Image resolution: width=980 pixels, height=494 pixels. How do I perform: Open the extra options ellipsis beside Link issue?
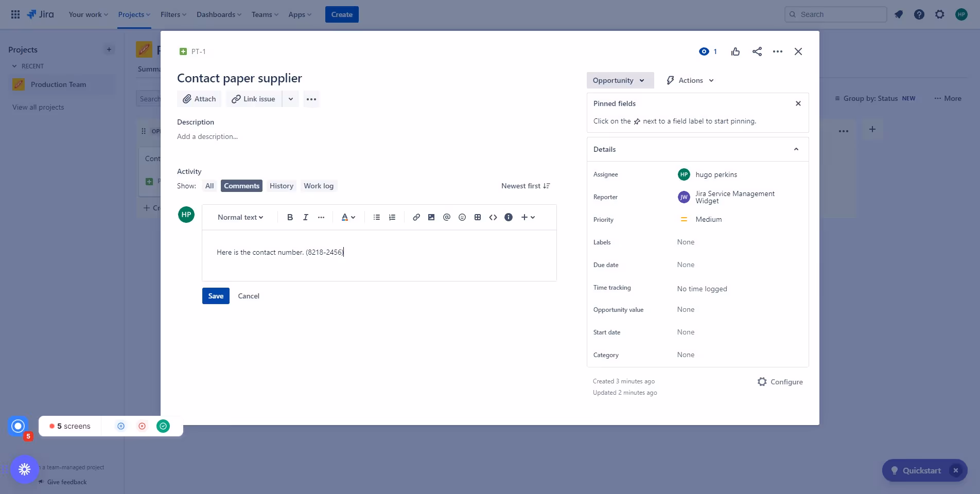pyautogui.click(x=311, y=99)
